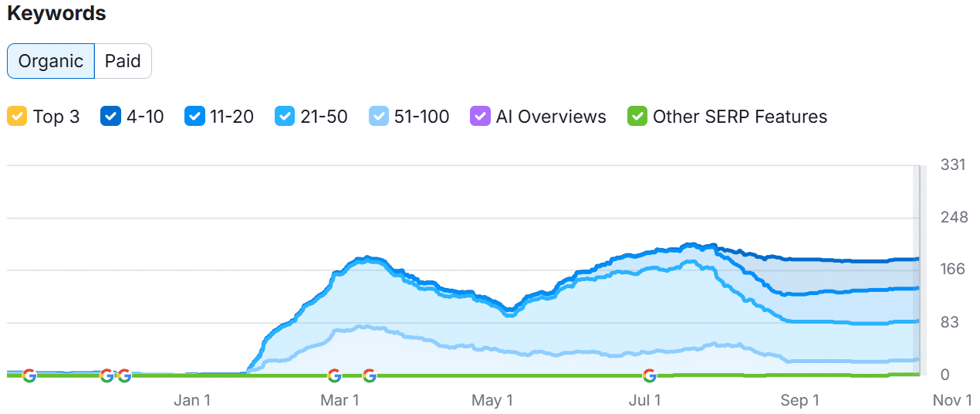
Task: Click the second Google update marker from left
Action: [107, 375]
